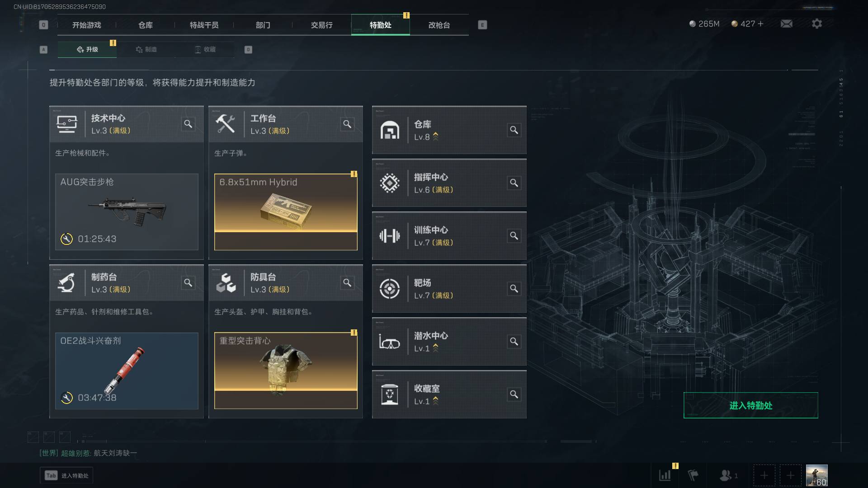Inspect 工作台 with its magnifier icon
Image resolution: width=868 pixels, height=488 pixels.
[x=347, y=124]
